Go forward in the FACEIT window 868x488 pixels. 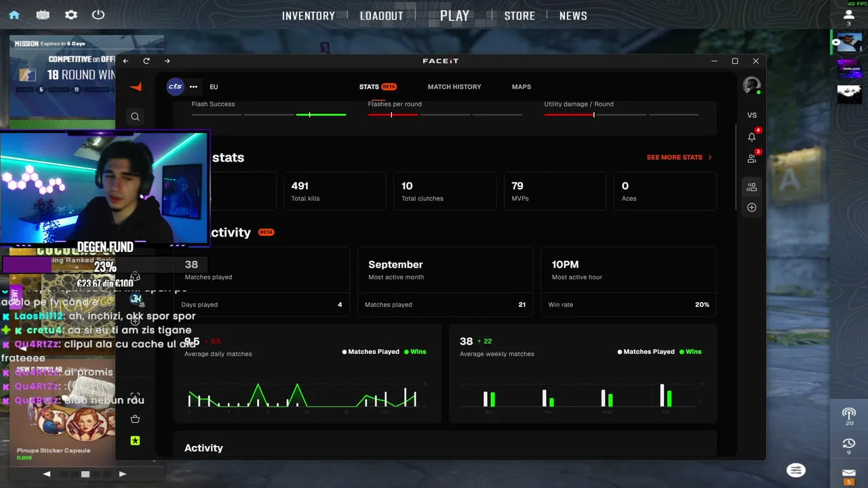point(167,61)
